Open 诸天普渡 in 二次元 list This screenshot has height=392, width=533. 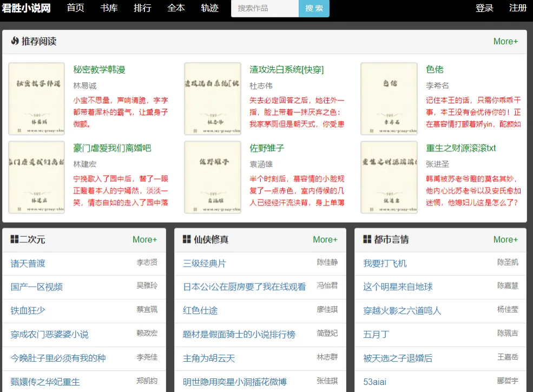[x=28, y=263]
